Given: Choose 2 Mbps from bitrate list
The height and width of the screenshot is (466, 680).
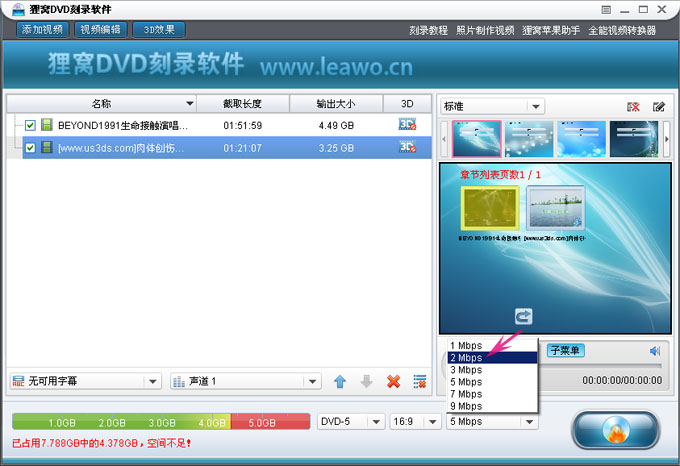Looking at the screenshot, I should 492,358.
